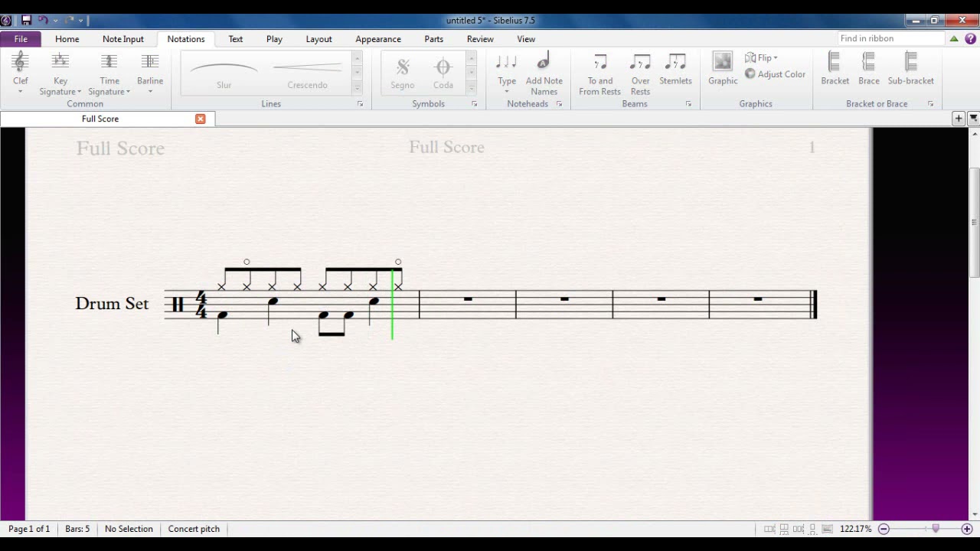This screenshot has height=551, width=980.
Task: Click the 4/4 time signature
Action: (x=201, y=305)
